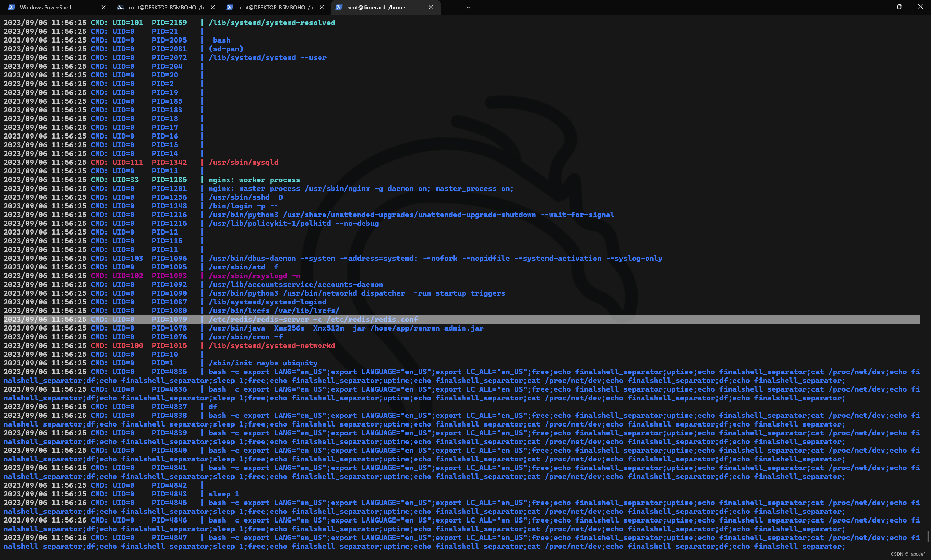
Task: Switch to the Windows PowerShell tab
Action: click(45, 7)
